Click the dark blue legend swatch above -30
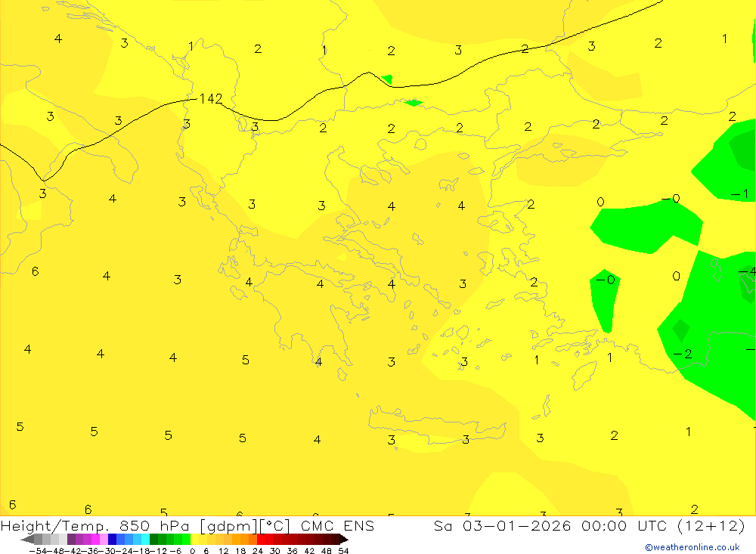The height and width of the screenshot is (554, 756). coord(112,540)
